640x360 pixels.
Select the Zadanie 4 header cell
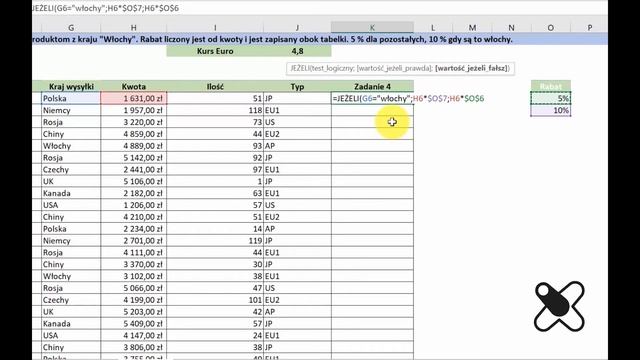[372, 87]
